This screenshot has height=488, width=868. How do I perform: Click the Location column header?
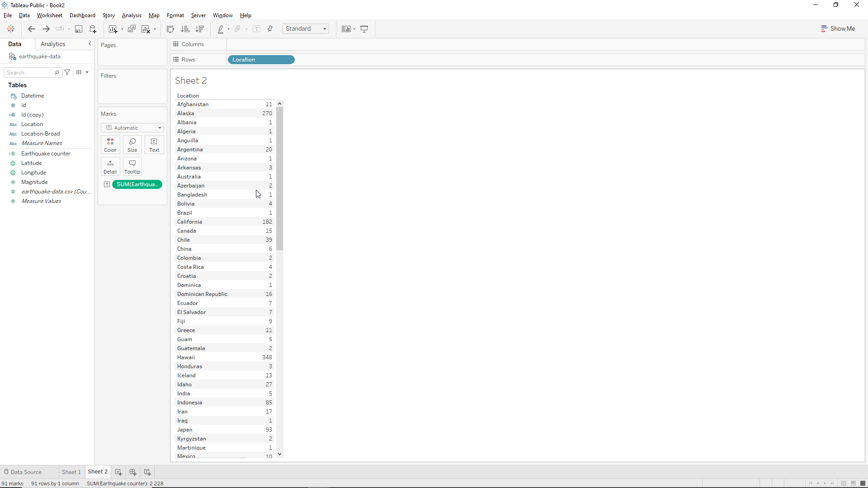[188, 96]
